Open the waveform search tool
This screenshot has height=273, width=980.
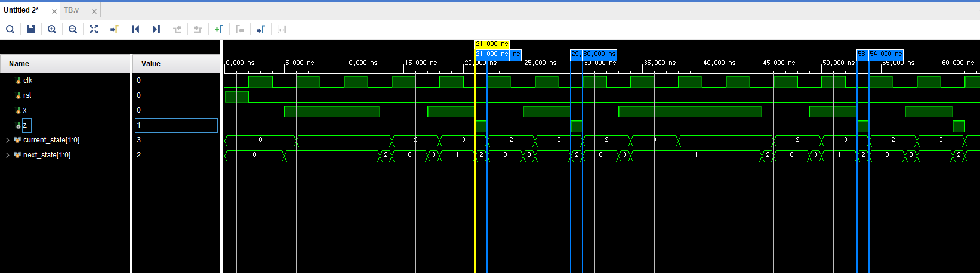click(10, 29)
